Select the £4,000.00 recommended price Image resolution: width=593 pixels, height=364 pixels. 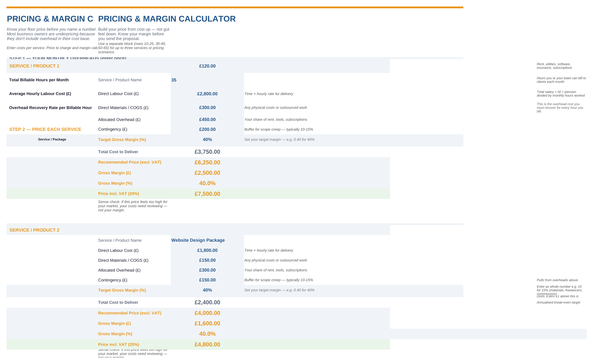coord(207,313)
